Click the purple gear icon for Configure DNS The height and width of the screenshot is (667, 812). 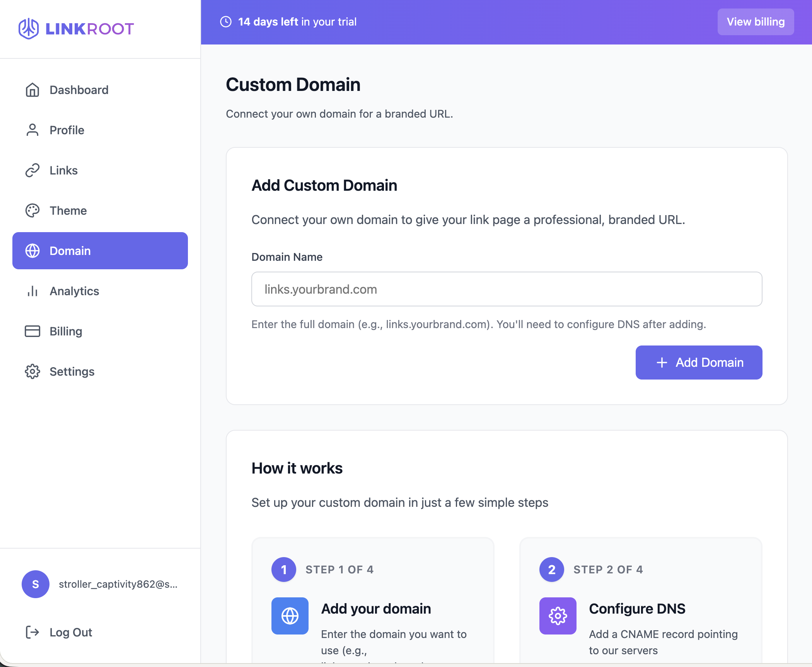pyautogui.click(x=558, y=616)
